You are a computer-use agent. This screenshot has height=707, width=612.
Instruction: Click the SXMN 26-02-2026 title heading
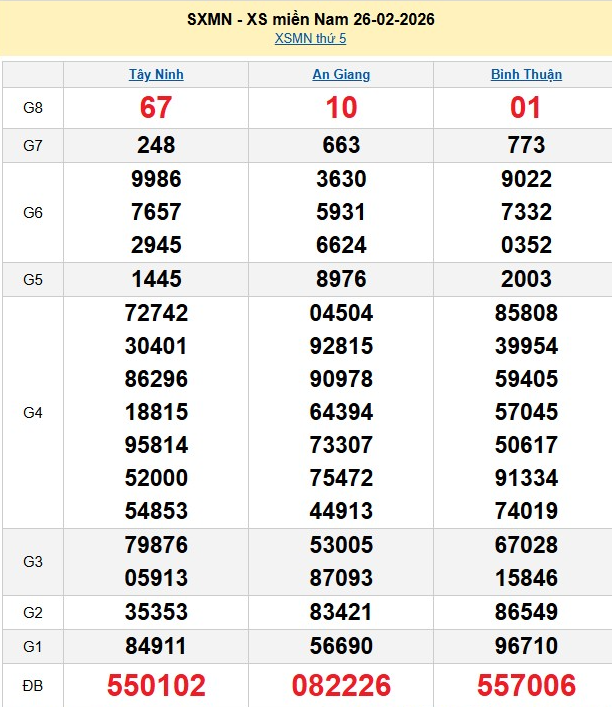[310, 19]
